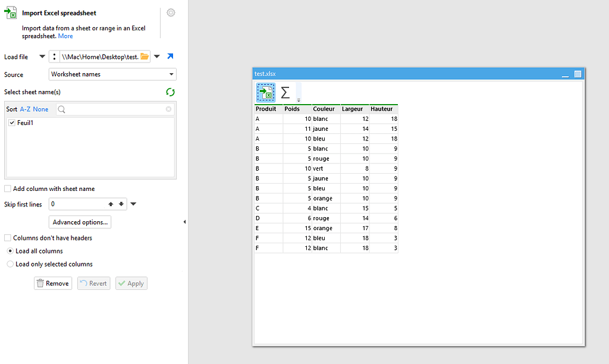Click the Produit column header in test.xlsx

pos(266,109)
